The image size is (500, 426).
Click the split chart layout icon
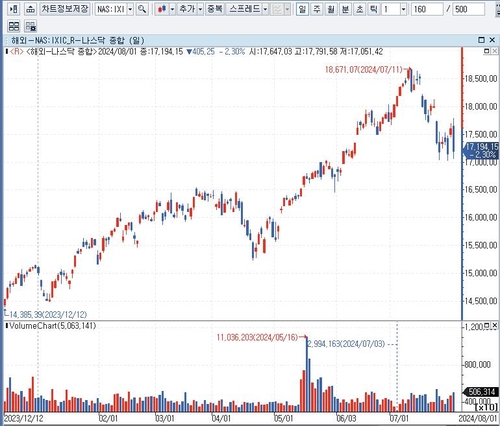coord(14,26)
